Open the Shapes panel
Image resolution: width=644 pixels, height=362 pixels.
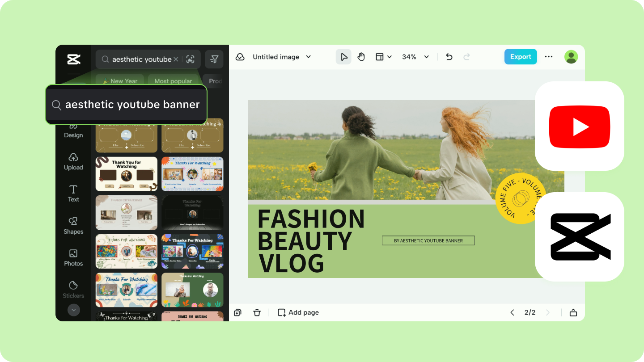[x=73, y=226]
